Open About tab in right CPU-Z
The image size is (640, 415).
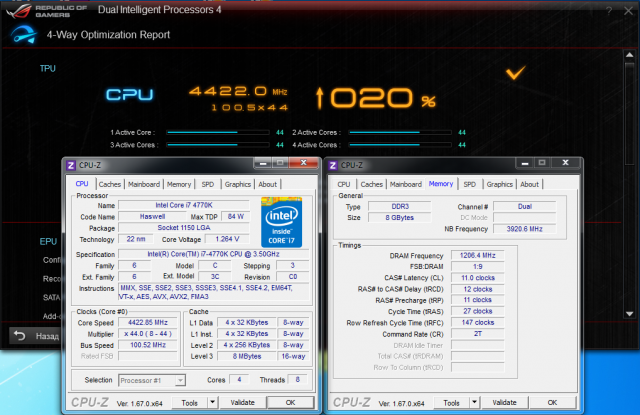[x=529, y=184]
